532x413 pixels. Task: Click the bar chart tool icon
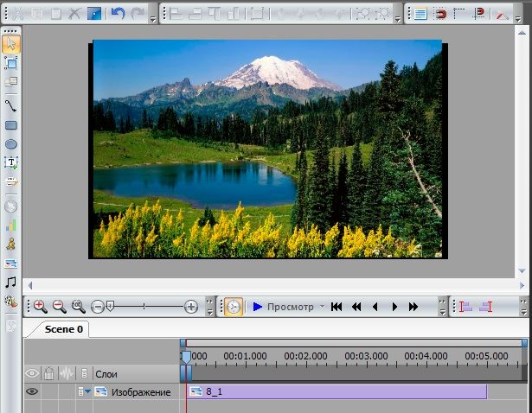[11, 226]
